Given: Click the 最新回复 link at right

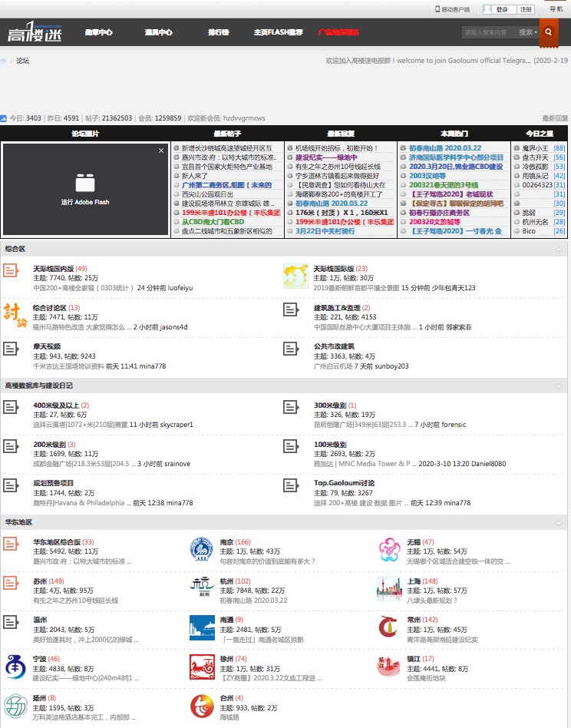Looking at the screenshot, I should coord(555,118).
